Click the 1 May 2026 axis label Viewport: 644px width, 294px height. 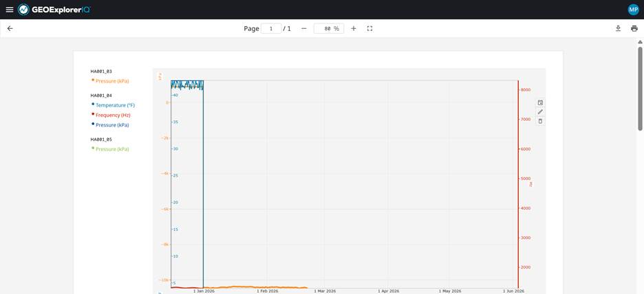coord(450,291)
